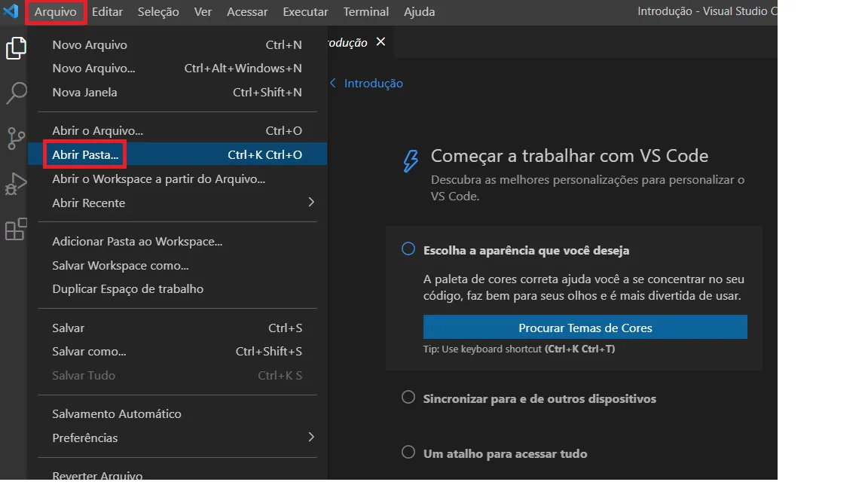Open the Terminal menu

click(x=366, y=11)
